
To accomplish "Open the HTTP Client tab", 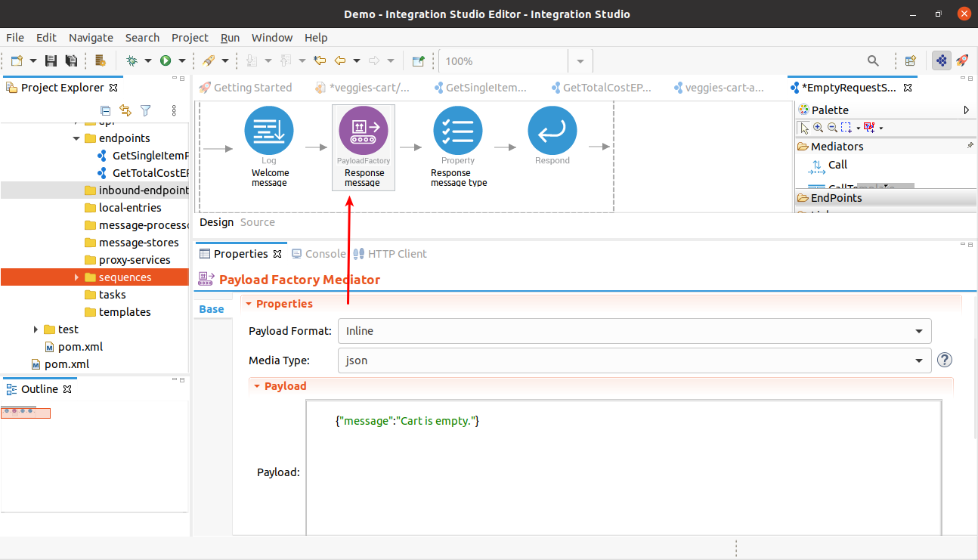I will [x=390, y=254].
